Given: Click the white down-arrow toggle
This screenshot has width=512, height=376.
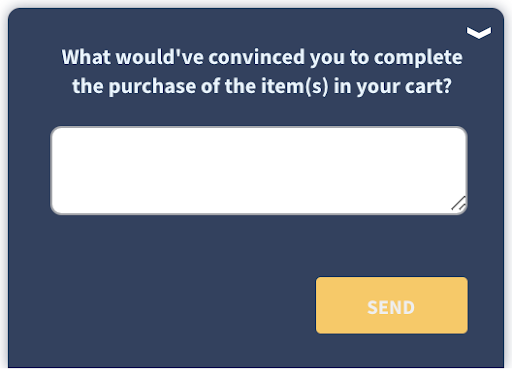Looking at the screenshot, I should (479, 33).
